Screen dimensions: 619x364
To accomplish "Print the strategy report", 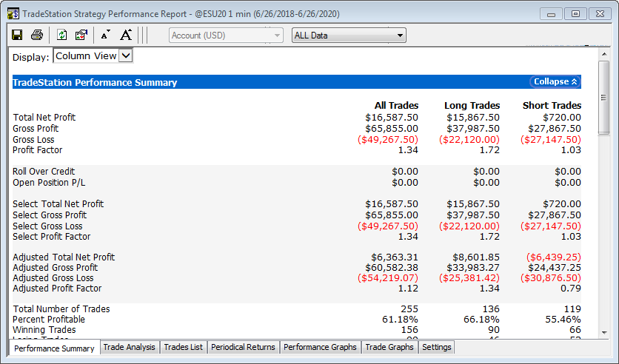I will pos(37,35).
